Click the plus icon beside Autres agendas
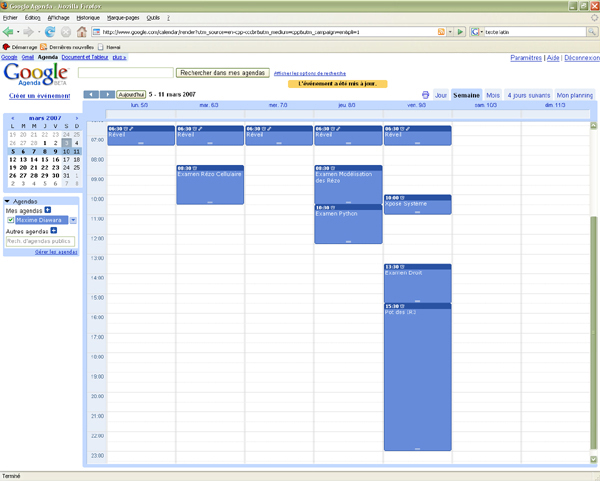600x481 pixels. pos(53,231)
